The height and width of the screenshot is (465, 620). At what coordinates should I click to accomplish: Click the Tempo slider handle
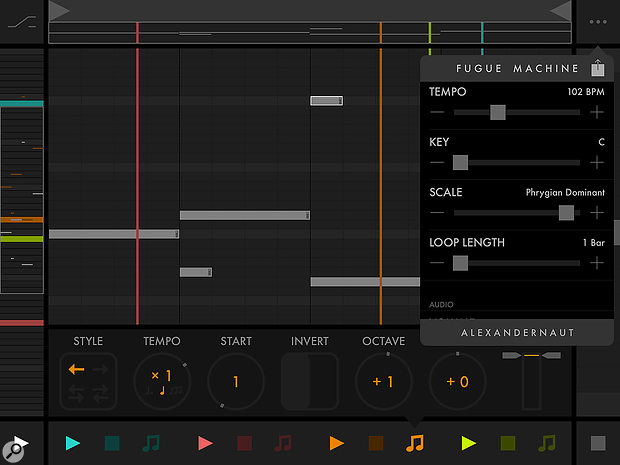pos(498,112)
